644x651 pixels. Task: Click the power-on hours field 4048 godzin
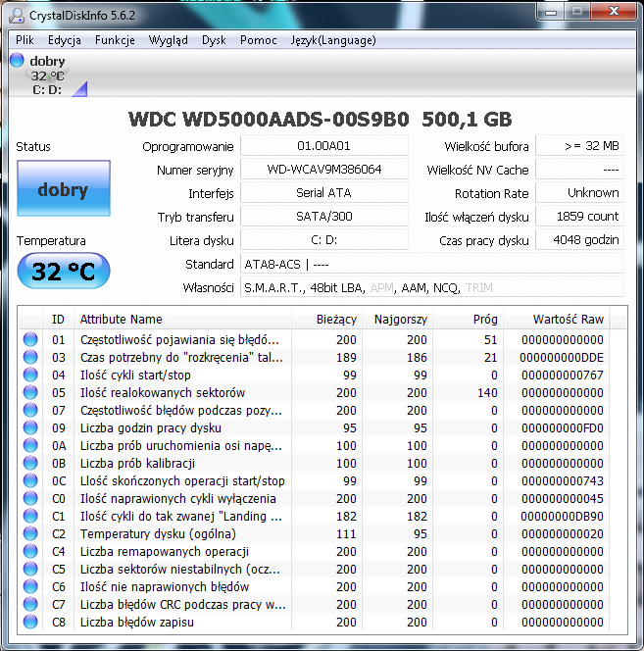coord(579,240)
